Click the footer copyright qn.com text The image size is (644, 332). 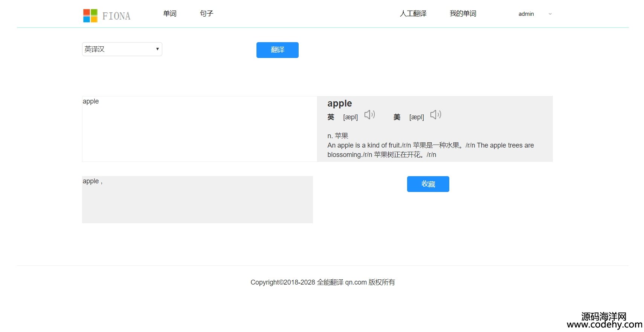(322, 282)
